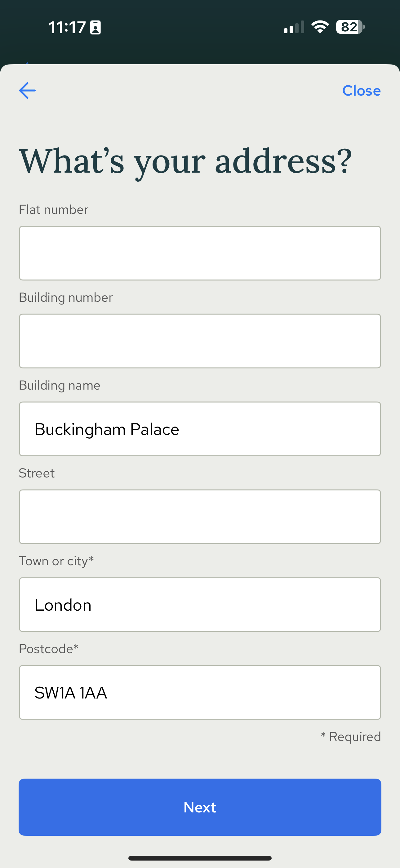Tap the blue back arrow

pyautogui.click(x=27, y=91)
